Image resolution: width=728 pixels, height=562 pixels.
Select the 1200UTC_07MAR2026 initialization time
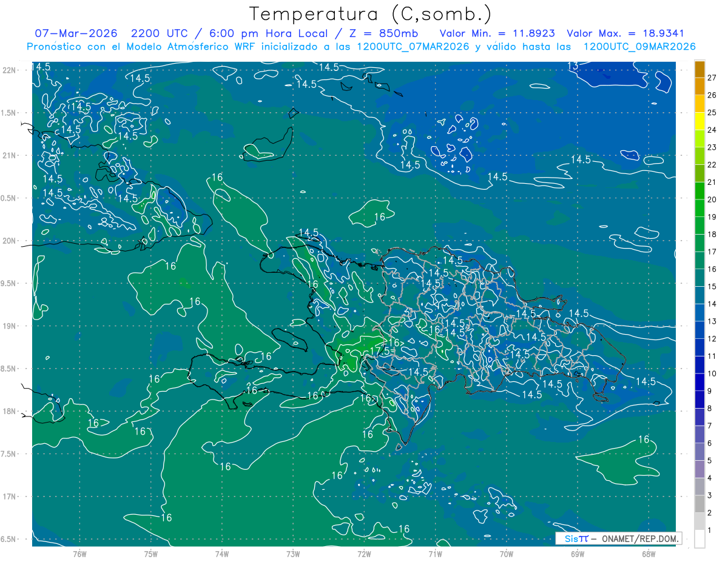[x=412, y=47]
